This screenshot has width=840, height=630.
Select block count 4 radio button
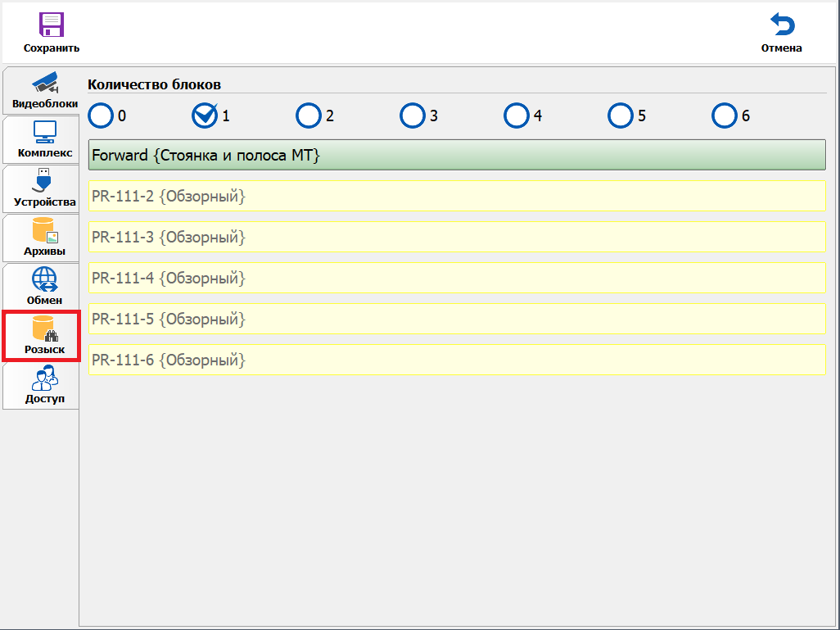coord(517,116)
